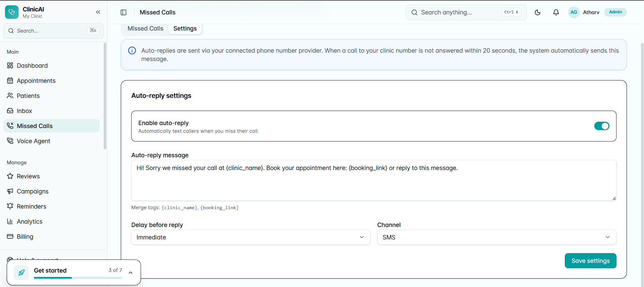Click the Admin role badge

(615, 12)
